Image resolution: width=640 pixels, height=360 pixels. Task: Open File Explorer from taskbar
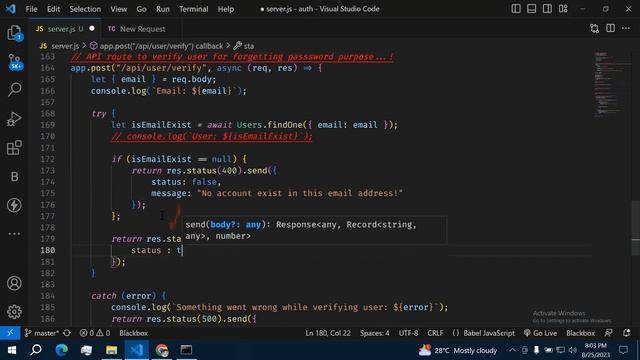point(111,350)
